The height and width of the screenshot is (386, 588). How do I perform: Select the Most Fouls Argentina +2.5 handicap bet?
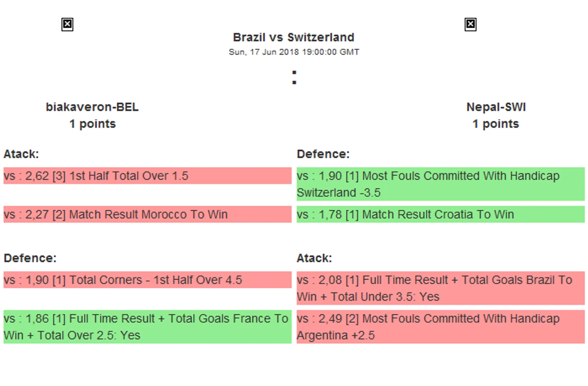[441, 326]
